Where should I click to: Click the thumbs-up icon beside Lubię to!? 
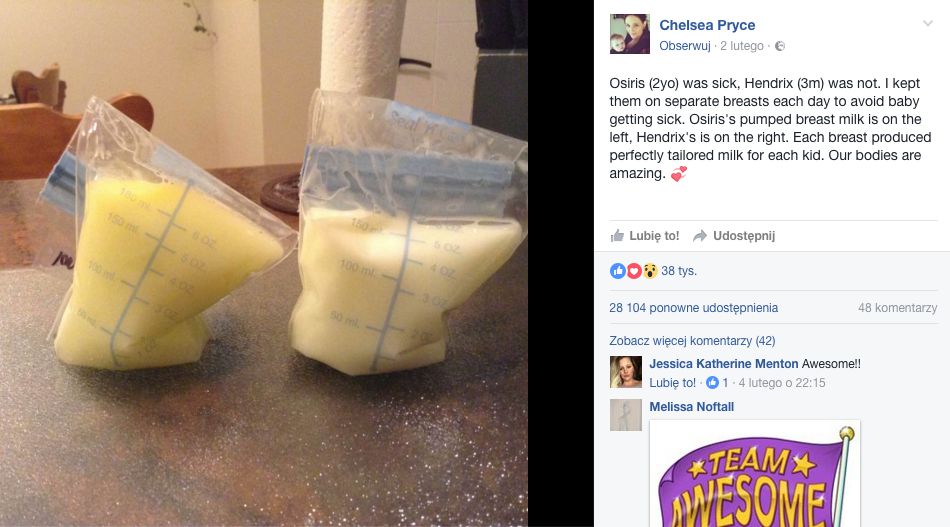click(617, 236)
